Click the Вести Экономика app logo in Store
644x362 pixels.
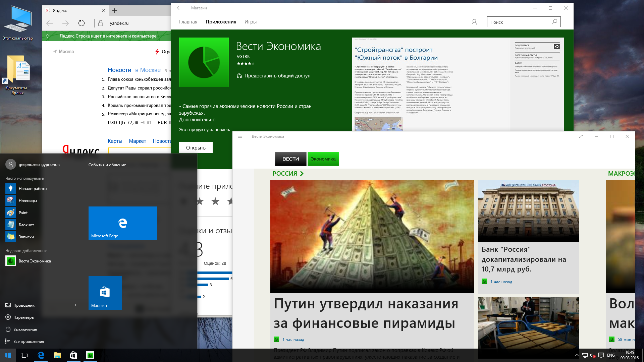[x=204, y=62]
